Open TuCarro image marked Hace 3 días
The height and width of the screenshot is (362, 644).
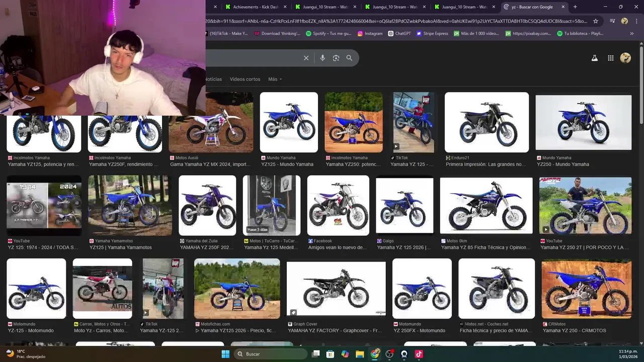click(x=272, y=205)
